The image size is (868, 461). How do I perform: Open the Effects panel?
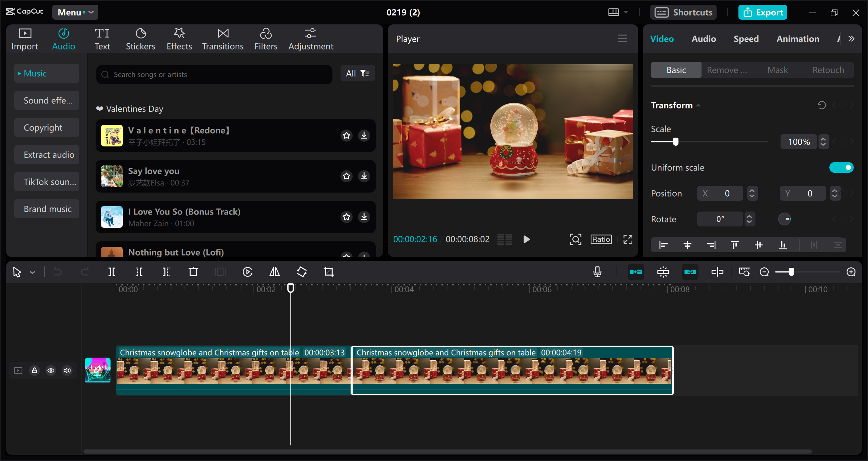179,38
